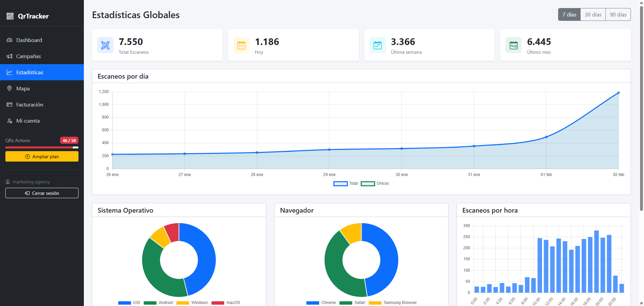Open Mi cuenta via the person icon
The height and width of the screenshot is (306, 644).
(9, 121)
